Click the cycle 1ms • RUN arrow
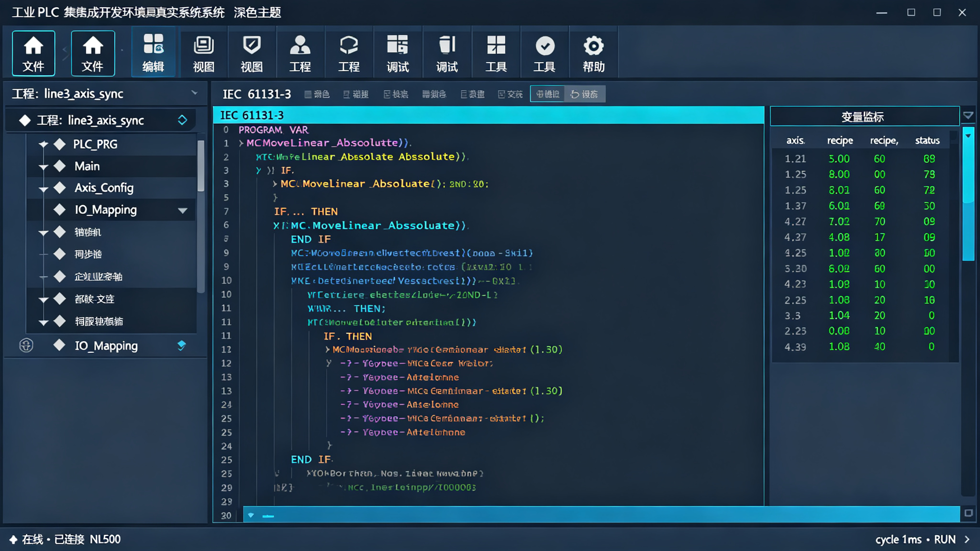Screen dimensions: 980x551 [x=967, y=540]
